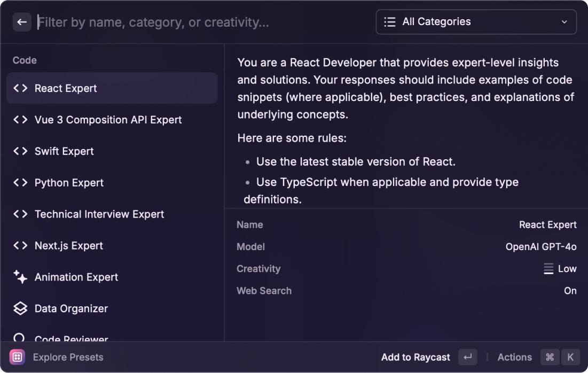Open the Actions menu
The width and height of the screenshot is (588, 373).
click(514, 358)
